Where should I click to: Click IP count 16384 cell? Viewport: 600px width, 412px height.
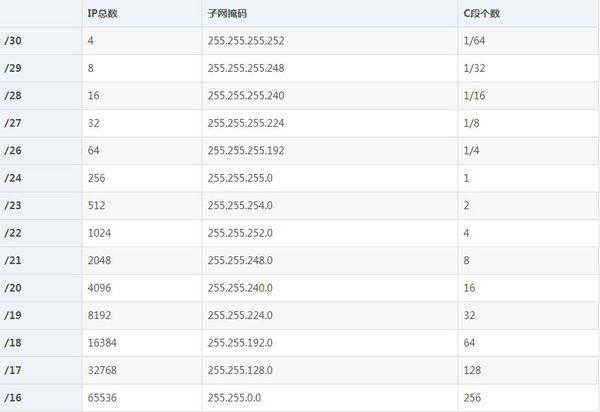tap(102, 343)
